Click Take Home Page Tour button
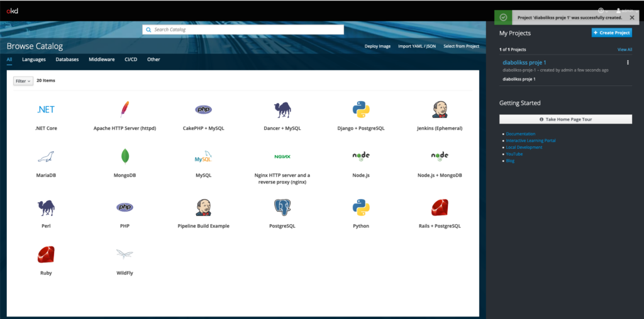This screenshot has height=319, width=644. click(565, 119)
